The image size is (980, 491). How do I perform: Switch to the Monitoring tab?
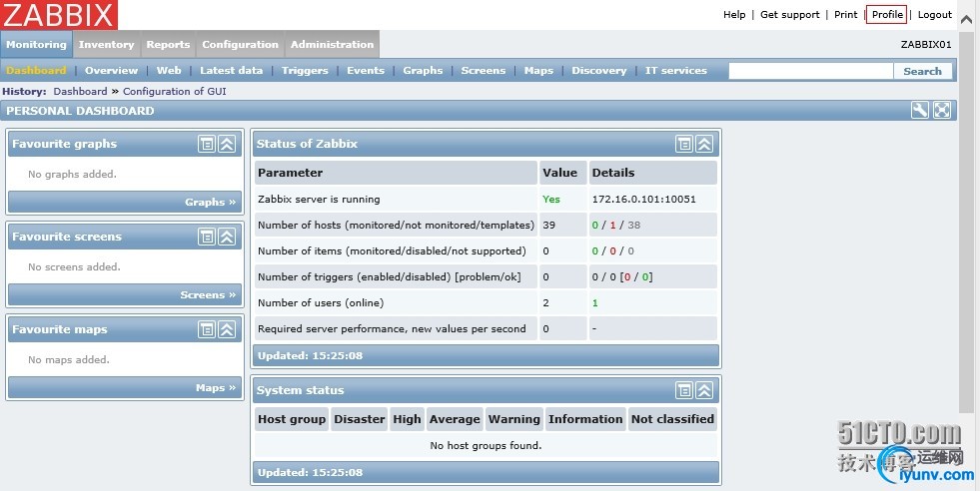(36, 44)
